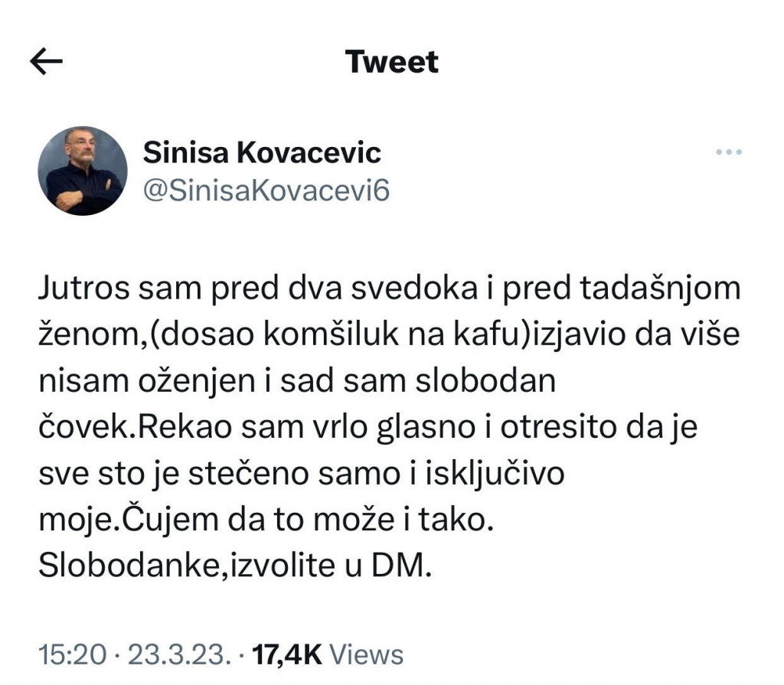Click the 23.3.23. date

(178, 654)
